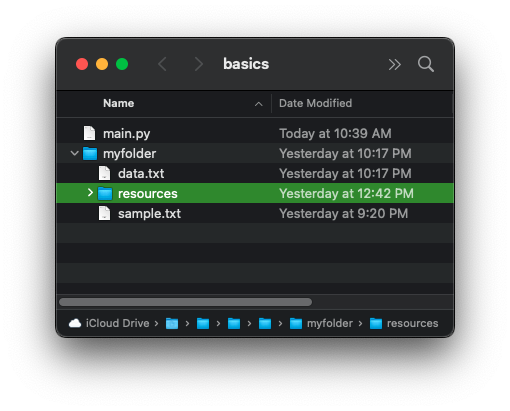Click the search magnifier icon

point(426,64)
